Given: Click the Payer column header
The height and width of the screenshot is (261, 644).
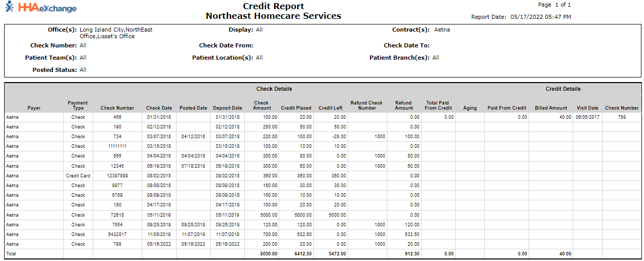Looking at the screenshot, I should point(34,108).
